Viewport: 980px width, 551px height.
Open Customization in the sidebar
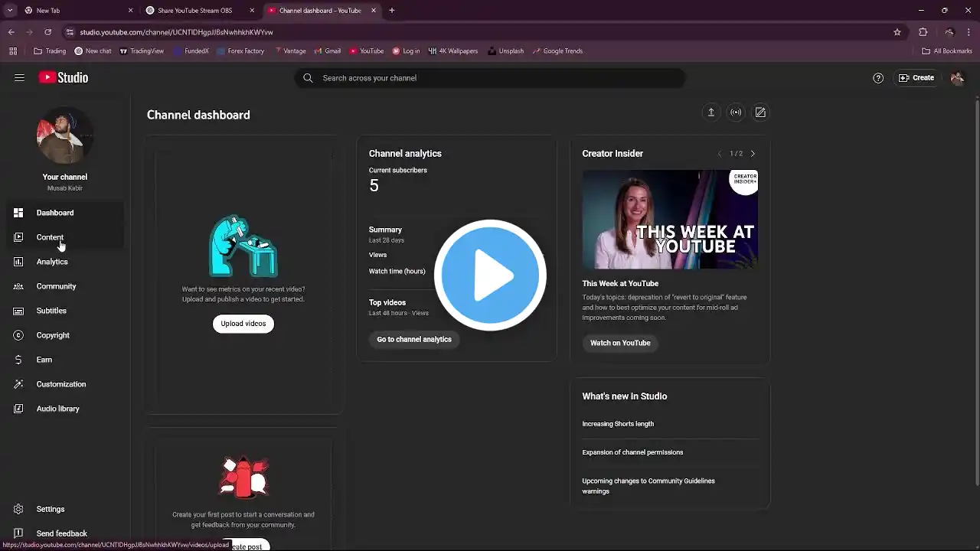pyautogui.click(x=65, y=384)
